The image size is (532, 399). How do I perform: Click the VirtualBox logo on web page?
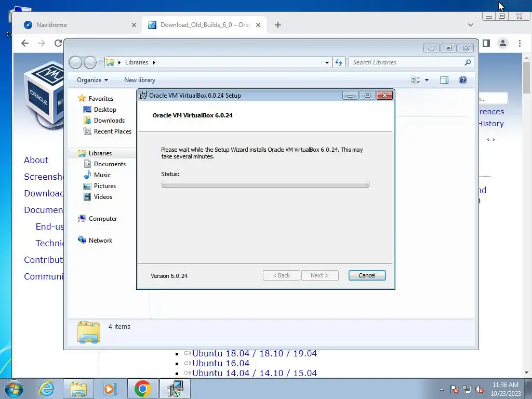pyautogui.click(x=44, y=95)
